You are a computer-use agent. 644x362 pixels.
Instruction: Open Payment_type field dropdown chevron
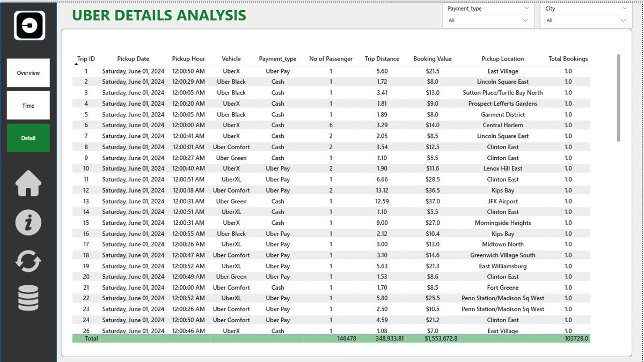coord(525,9)
